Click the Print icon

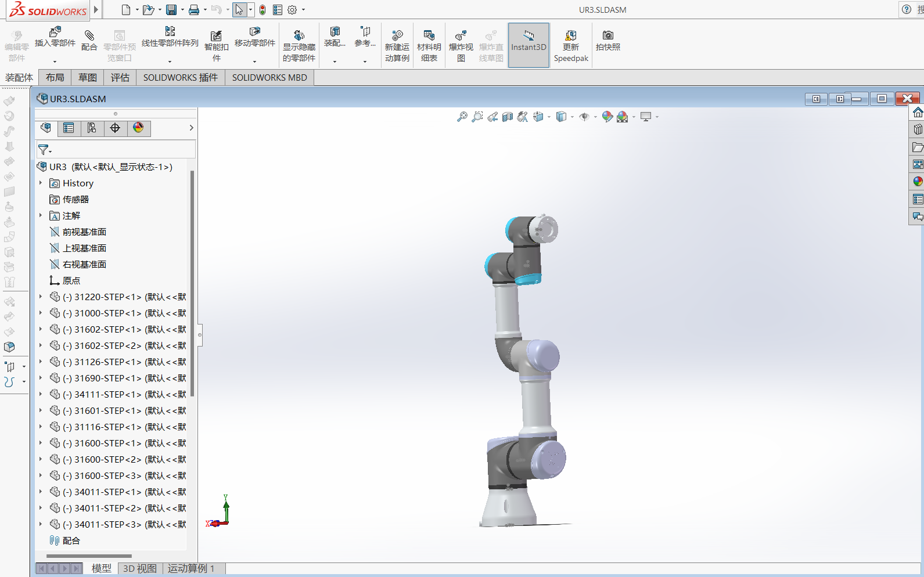pyautogui.click(x=194, y=10)
